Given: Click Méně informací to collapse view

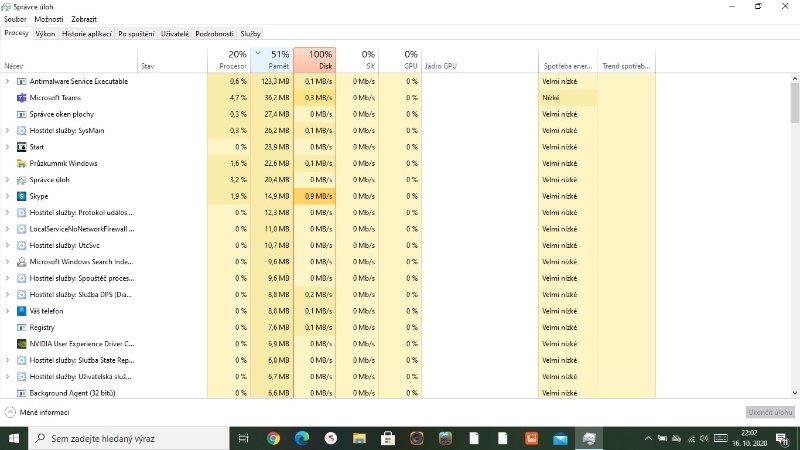Looking at the screenshot, I should tap(37, 412).
